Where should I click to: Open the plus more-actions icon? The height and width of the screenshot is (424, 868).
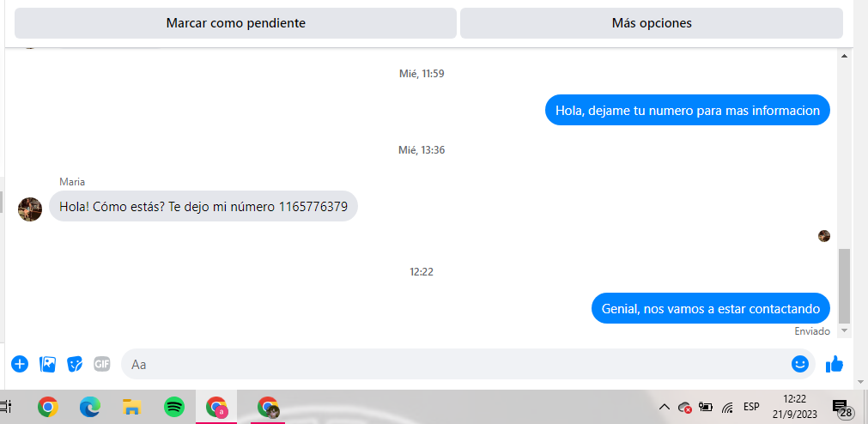tap(20, 364)
